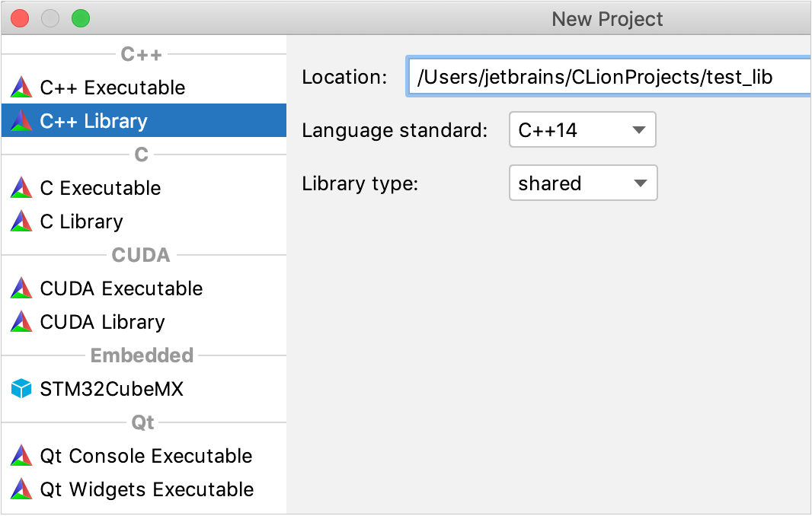Open the Library type dropdown
812x516 pixels.
[x=582, y=183]
